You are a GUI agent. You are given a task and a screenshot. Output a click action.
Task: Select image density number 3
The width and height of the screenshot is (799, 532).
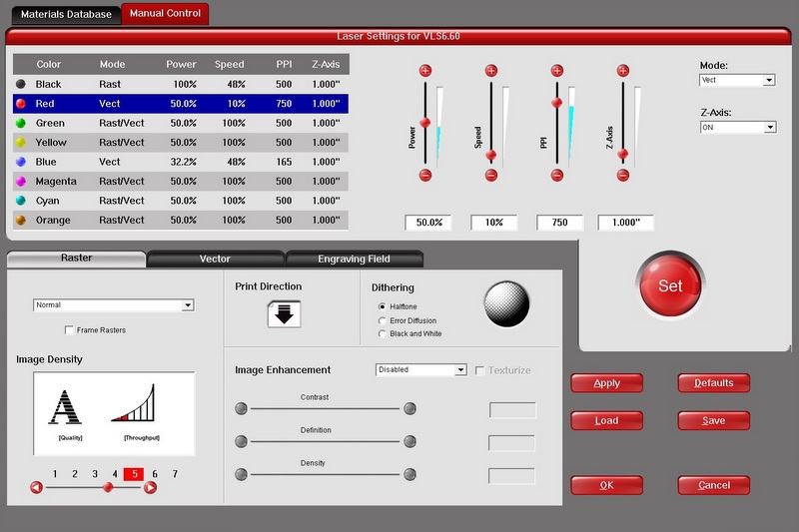pos(95,474)
